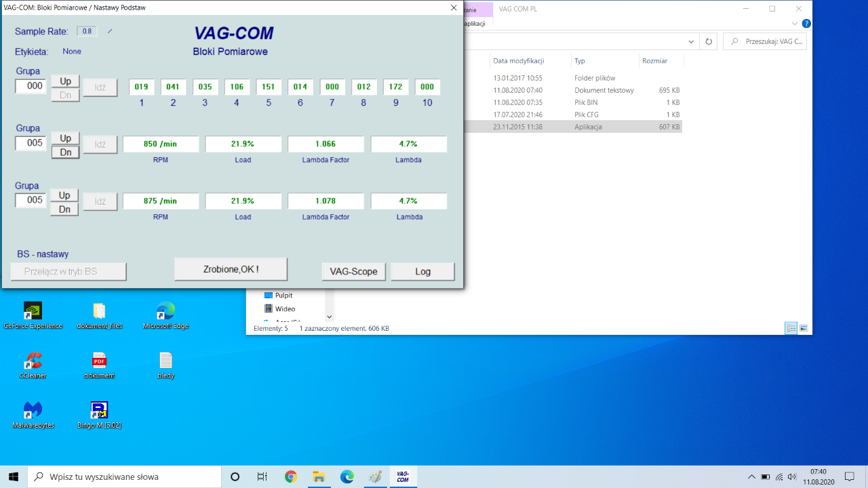The image size is (868, 488).
Task: Open File Explorer taskbar icon
Action: coord(319,476)
